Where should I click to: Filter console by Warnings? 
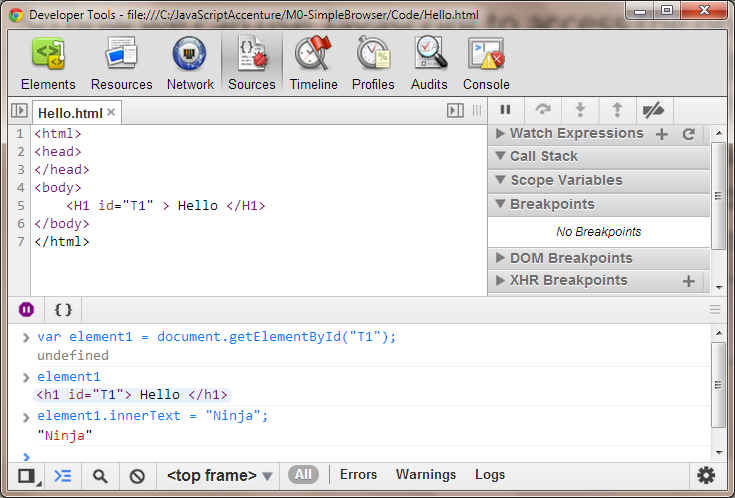(426, 475)
